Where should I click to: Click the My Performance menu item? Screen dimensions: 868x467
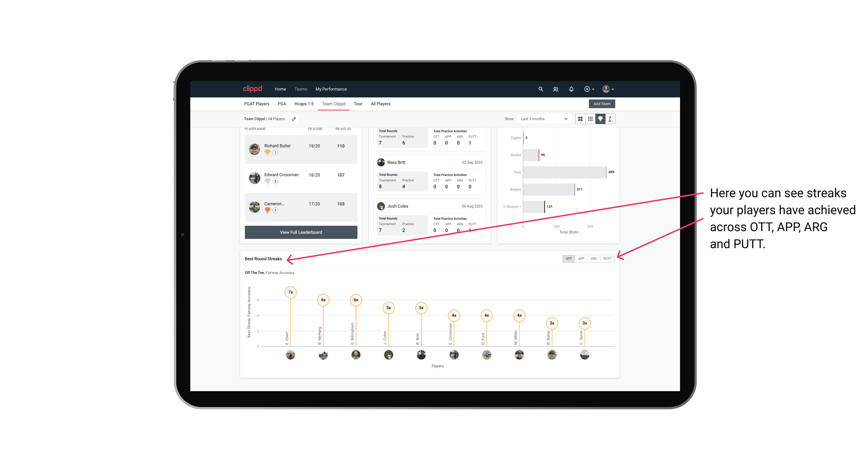coord(332,89)
